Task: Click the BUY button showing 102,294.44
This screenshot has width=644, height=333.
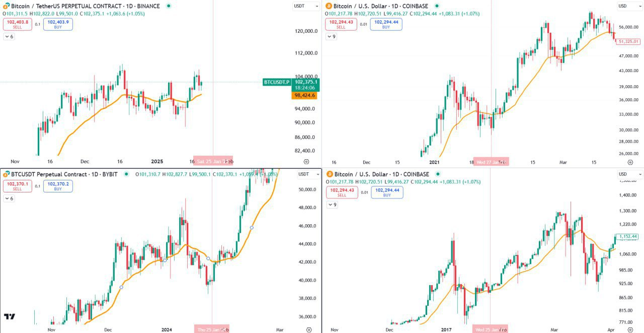Action: 386,24
